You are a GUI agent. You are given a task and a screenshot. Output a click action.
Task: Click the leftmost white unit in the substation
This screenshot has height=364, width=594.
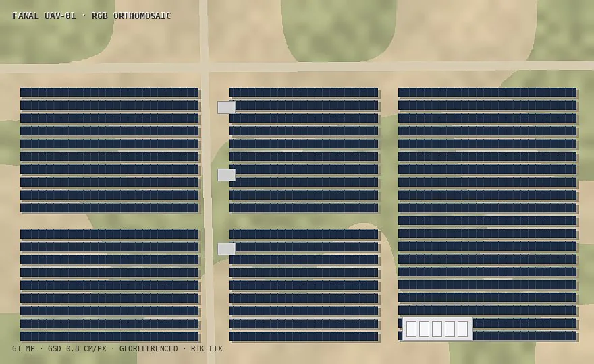[x=411, y=329]
